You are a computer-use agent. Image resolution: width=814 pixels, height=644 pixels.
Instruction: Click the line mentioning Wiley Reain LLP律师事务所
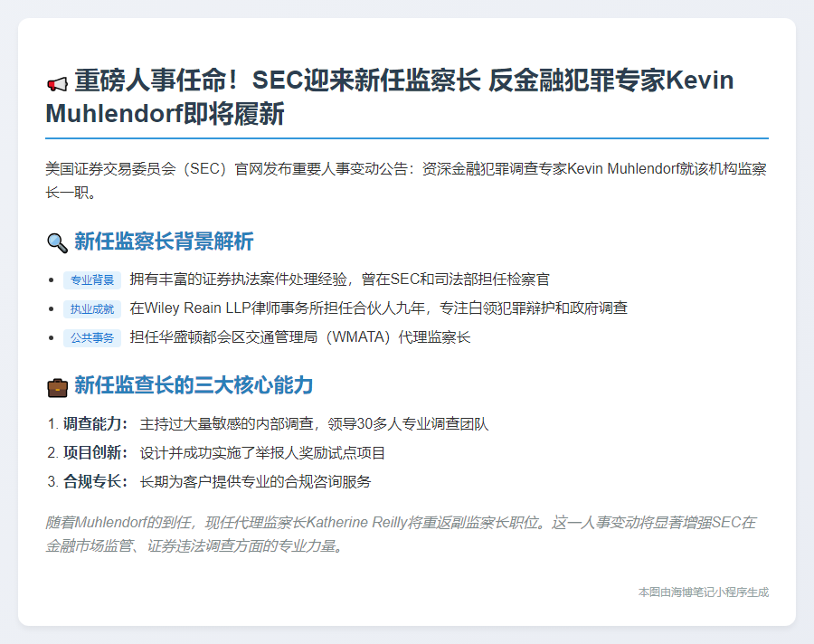[x=378, y=308]
